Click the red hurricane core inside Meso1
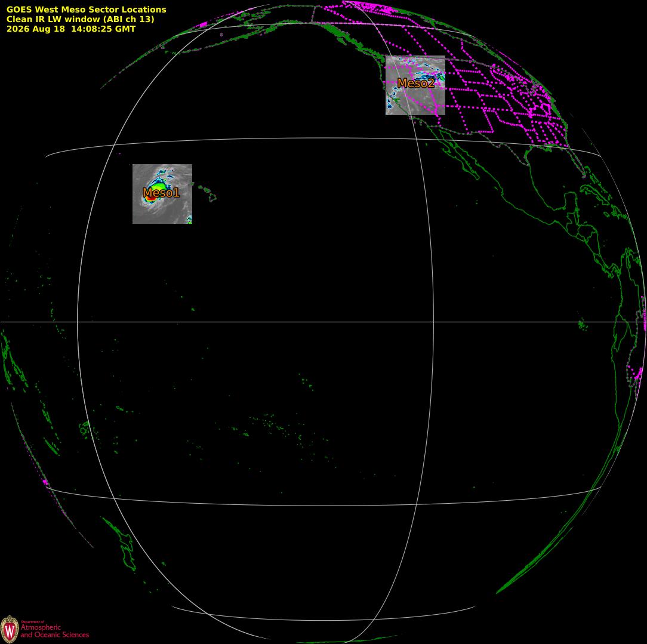The height and width of the screenshot is (644, 647). click(150, 198)
